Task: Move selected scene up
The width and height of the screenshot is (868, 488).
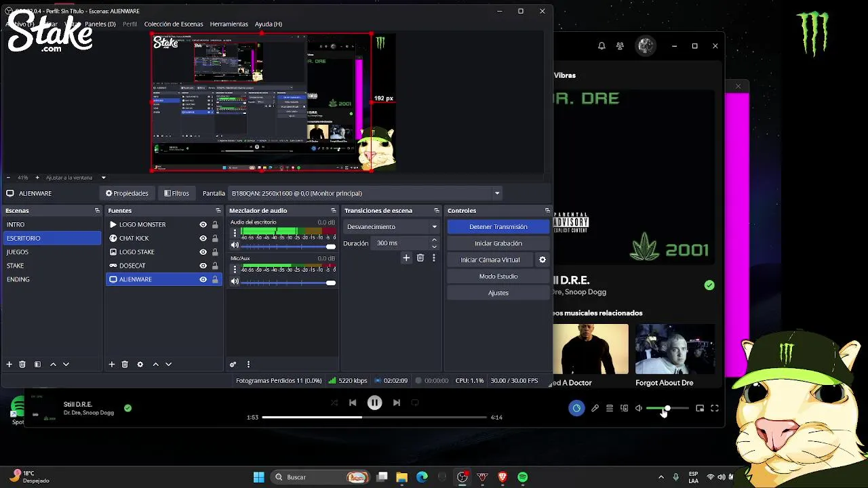Action: [x=53, y=364]
